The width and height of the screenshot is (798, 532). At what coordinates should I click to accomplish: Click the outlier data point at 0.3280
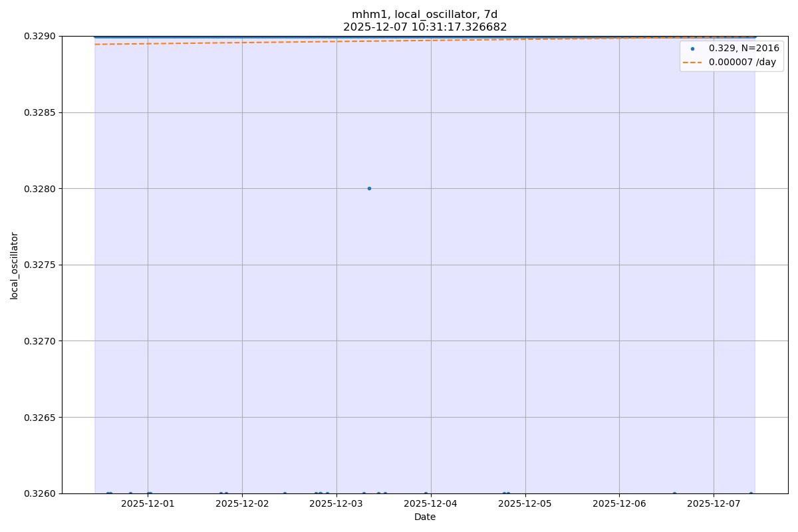(x=369, y=188)
